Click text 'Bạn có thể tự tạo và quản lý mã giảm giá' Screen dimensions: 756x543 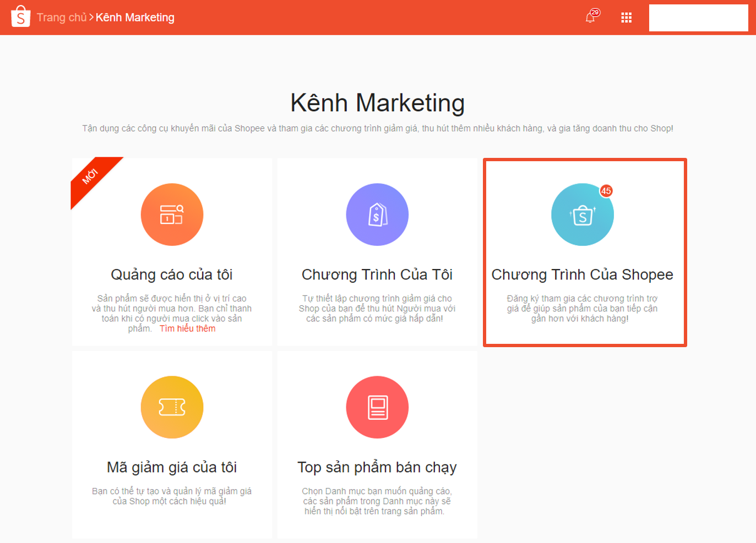coord(172,491)
